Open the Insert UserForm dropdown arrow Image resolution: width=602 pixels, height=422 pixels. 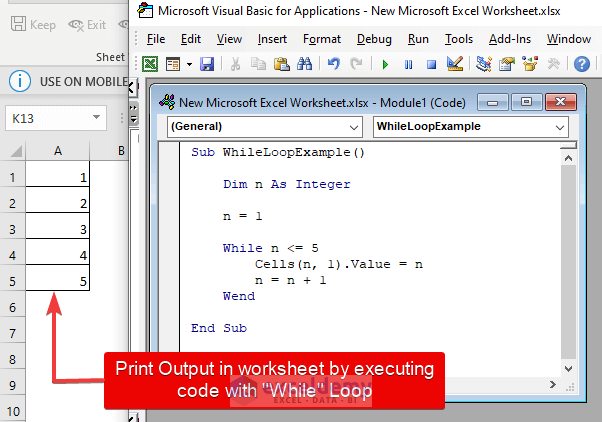(189, 64)
